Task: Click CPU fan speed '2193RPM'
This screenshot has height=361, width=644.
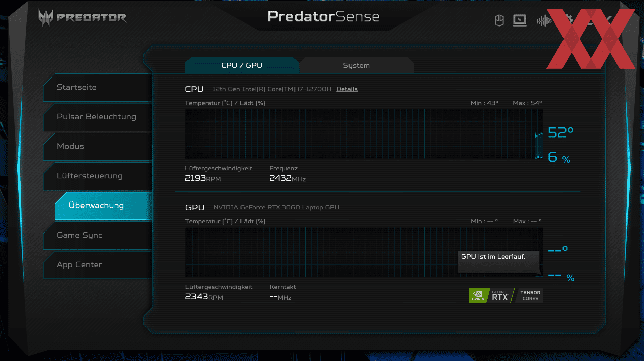Action: tap(203, 178)
